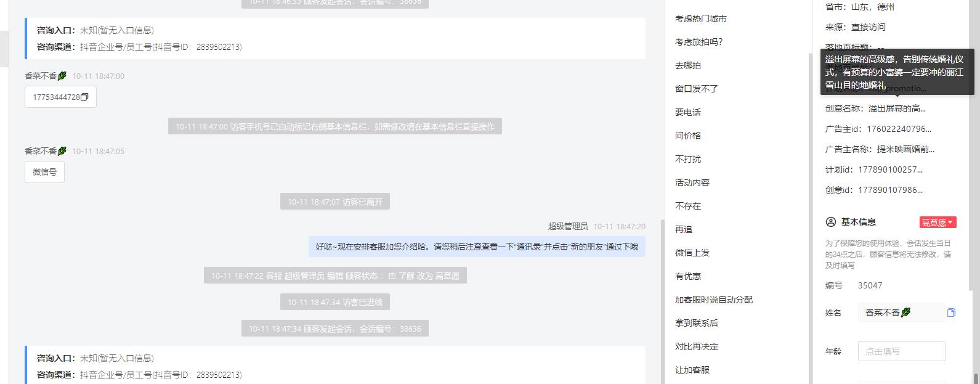Click the basic info person icon
This screenshot has width=980, height=384.
[x=831, y=222]
